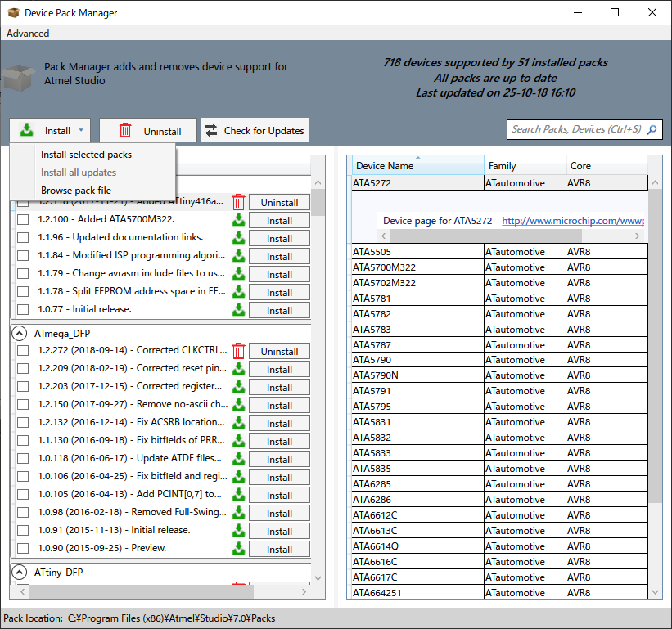The image size is (672, 629).
Task: Click the download icon for 1.2.132 ACSRB row
Action: tap(239, 423)
